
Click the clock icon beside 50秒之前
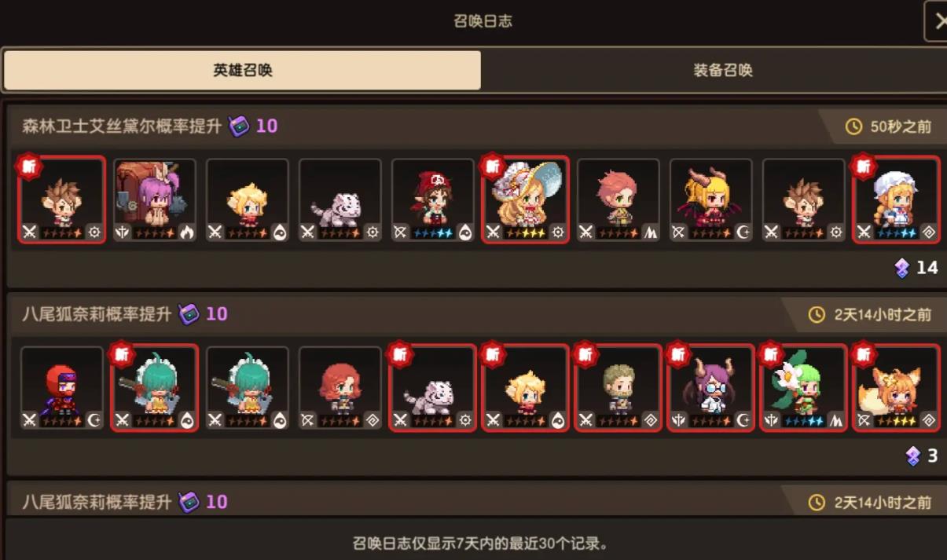[853, 126]
